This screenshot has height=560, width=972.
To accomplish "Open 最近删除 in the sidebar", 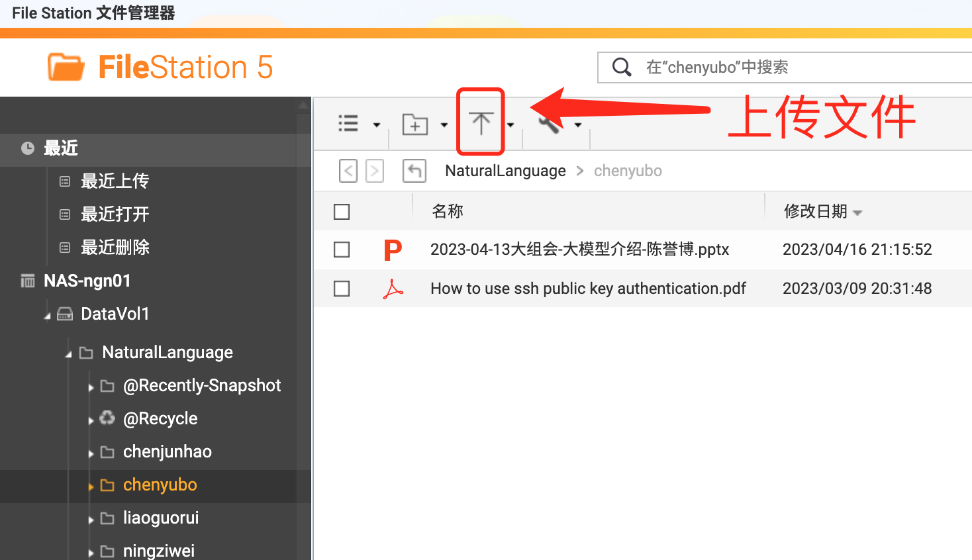I will coord(115,247).
